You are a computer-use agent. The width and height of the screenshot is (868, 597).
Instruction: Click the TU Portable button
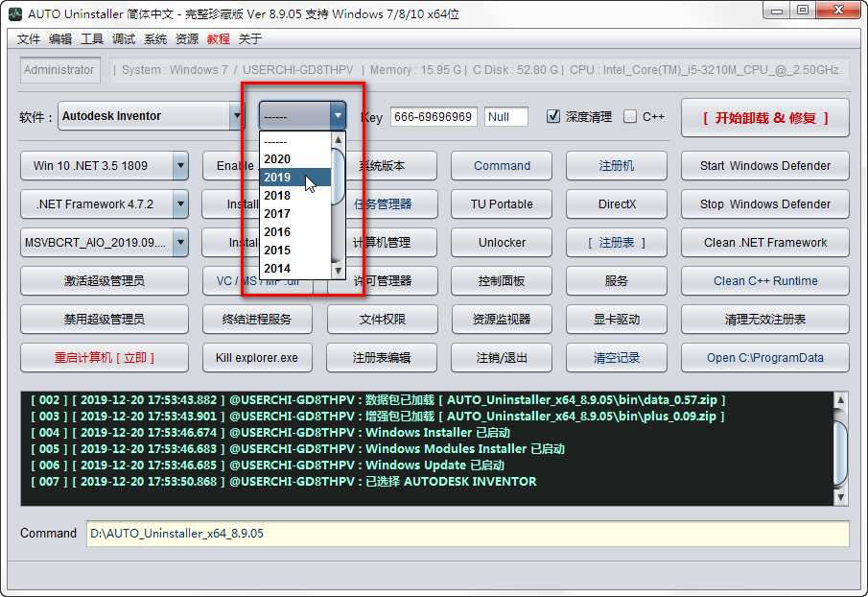coord(502,204)
